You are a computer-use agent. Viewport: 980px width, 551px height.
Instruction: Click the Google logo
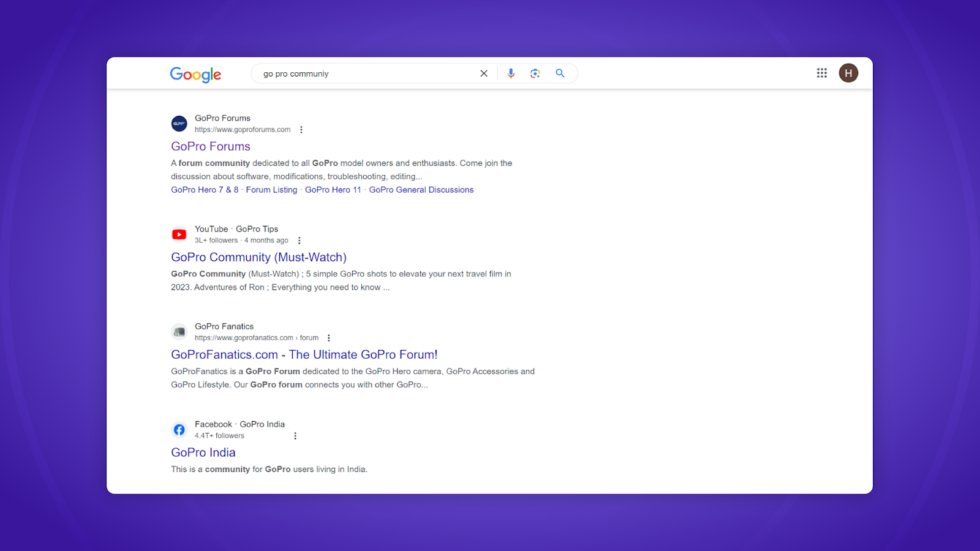click(x=195, y=74)
